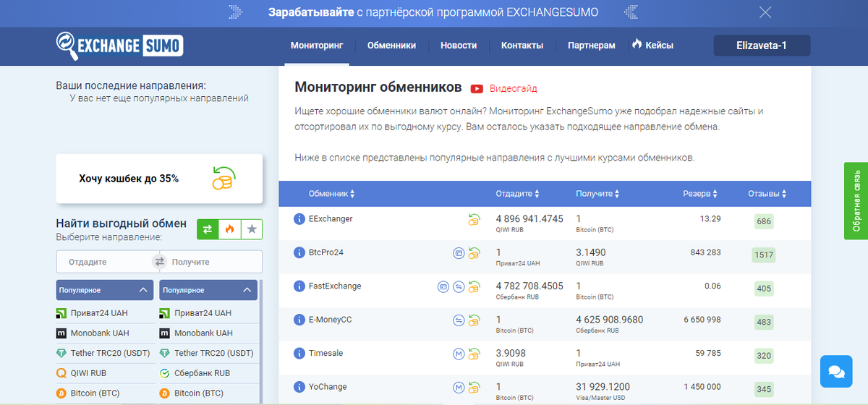Click the cashback icon in YoChange row
Viewport: 868px width, 405px height.
tap(474, 387)
